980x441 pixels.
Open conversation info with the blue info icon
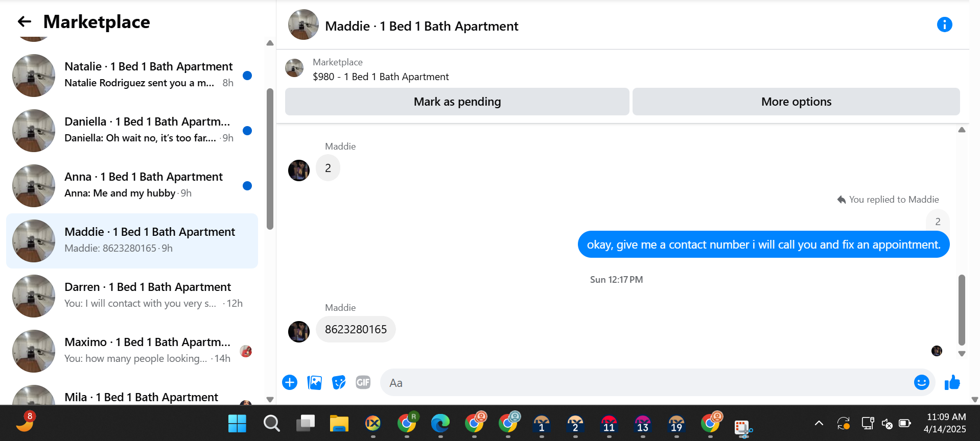point(944,24)
